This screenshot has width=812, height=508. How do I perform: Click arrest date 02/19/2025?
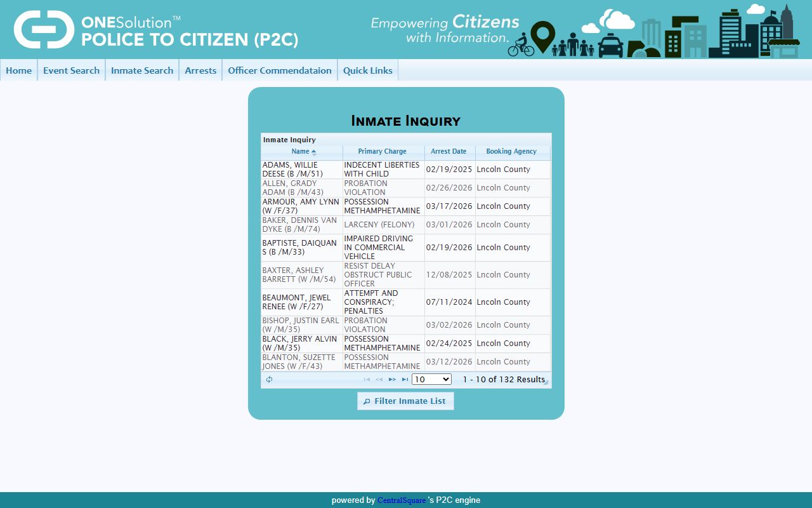[449, 170]
